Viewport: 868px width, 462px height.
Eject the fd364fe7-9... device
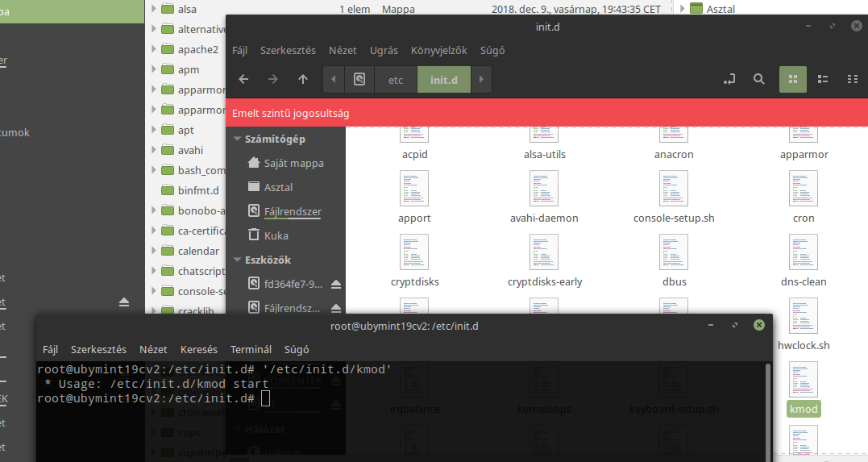[x=336, y=284]
